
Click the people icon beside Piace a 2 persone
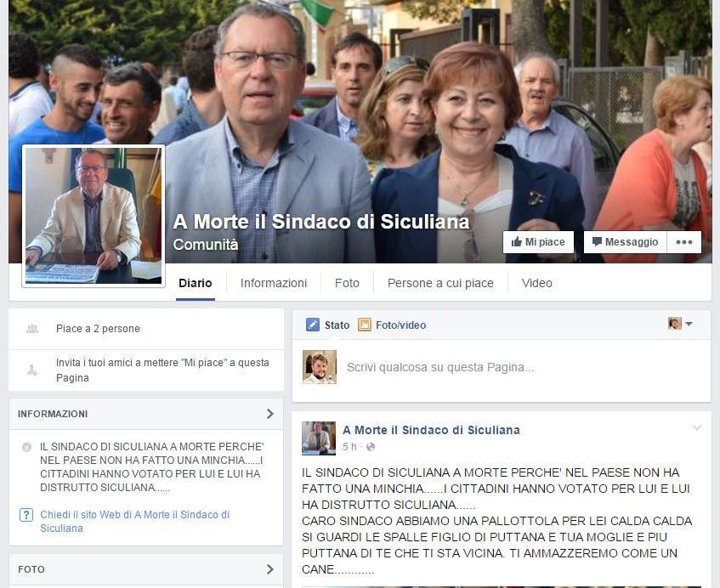(x=32, y=329)
